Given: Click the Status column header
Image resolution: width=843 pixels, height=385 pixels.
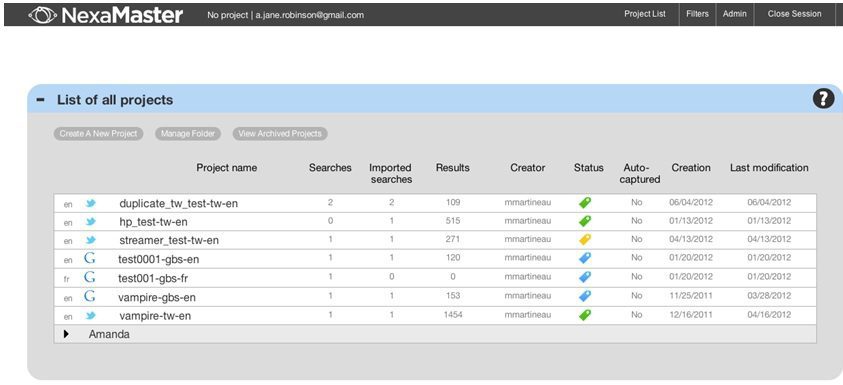Looking at the screenshot, I should point(589,168).
